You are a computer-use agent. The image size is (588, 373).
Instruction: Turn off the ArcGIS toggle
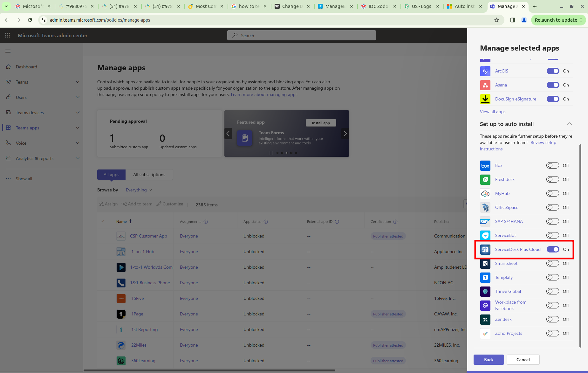[x=553, y=71]
